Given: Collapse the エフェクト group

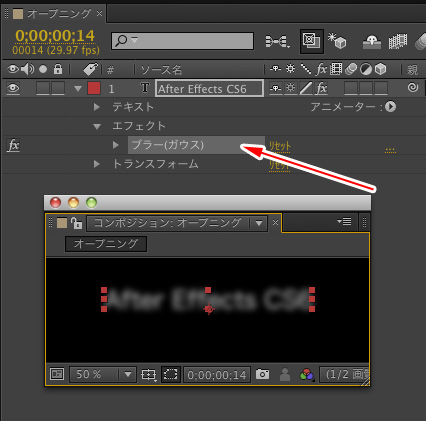Looking at the screenshot, I should (97, 126).
